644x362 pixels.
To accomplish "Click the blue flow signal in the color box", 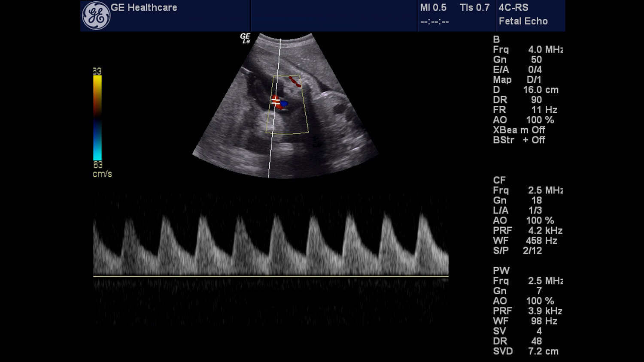I will [x=284, y=103].
